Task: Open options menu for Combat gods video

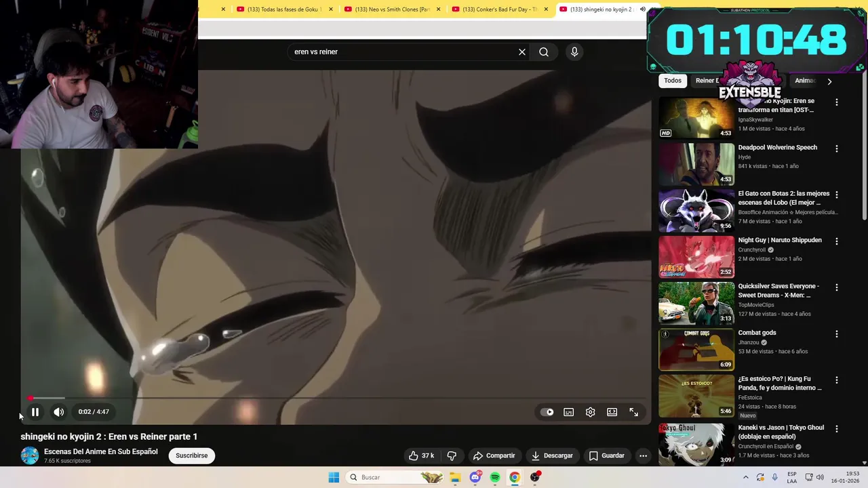Action: click(837, 334)
